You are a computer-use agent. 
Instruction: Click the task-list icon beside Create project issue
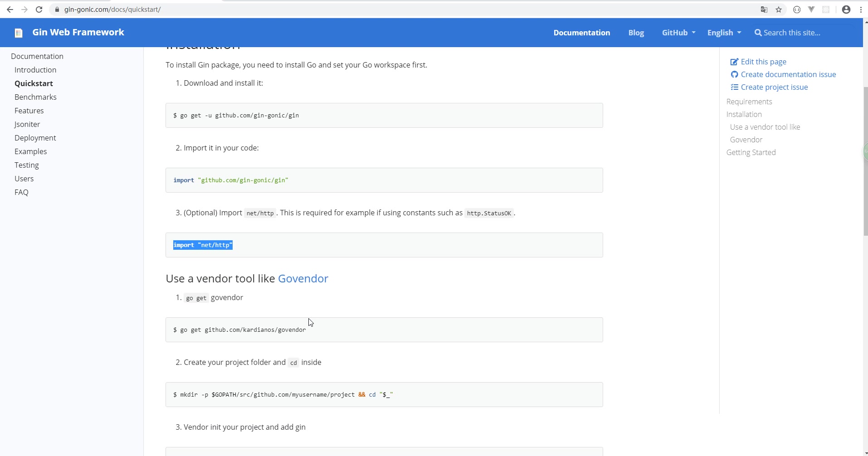tap(734, 87)
